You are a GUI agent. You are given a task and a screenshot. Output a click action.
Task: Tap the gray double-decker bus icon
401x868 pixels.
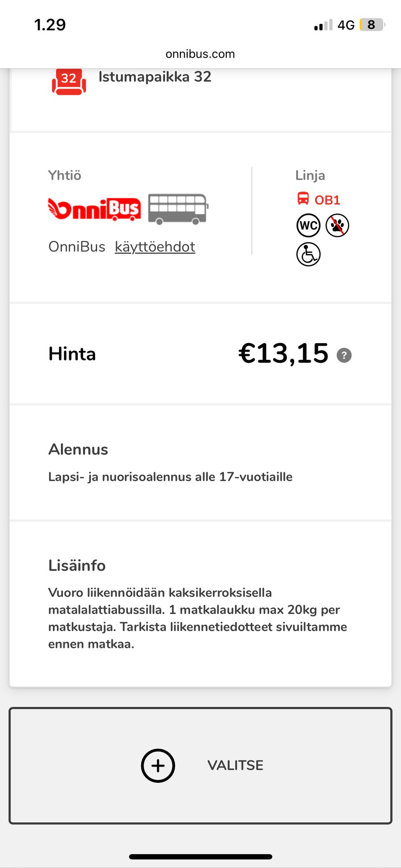point(178,209)
